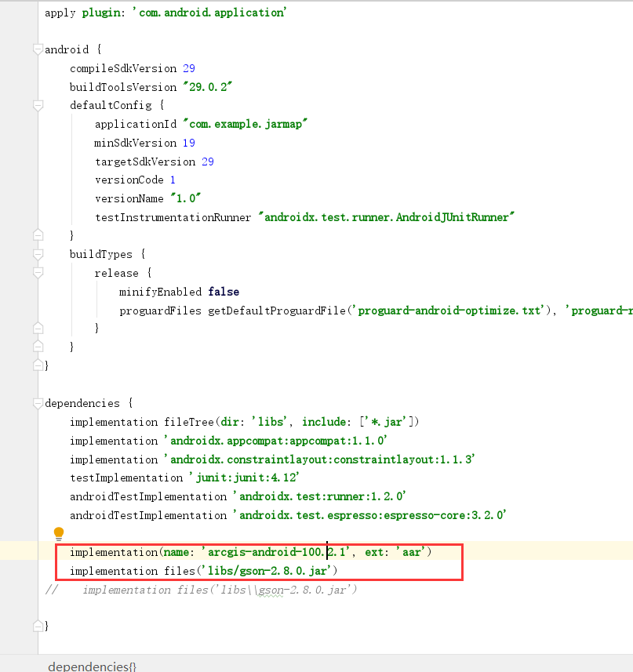Click the appcompat:1.1.0 dependency string
This screenshot has height=672, width=633.
pyautogui.click(x=275, y=441)
